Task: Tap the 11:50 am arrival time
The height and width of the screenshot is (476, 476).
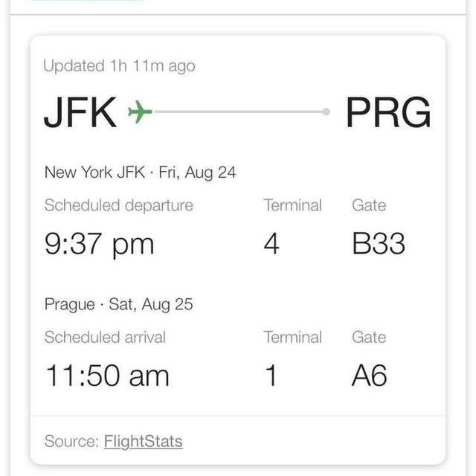Action: coord(107,376)
